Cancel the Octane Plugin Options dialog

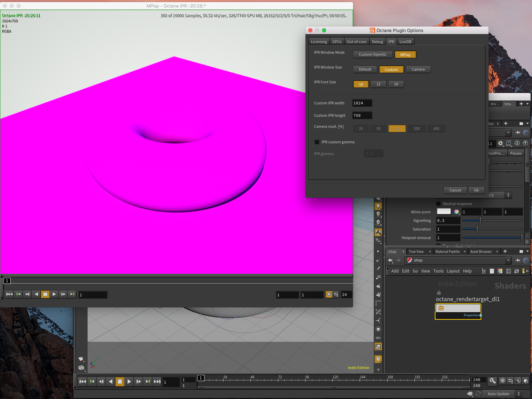[455, 190]
